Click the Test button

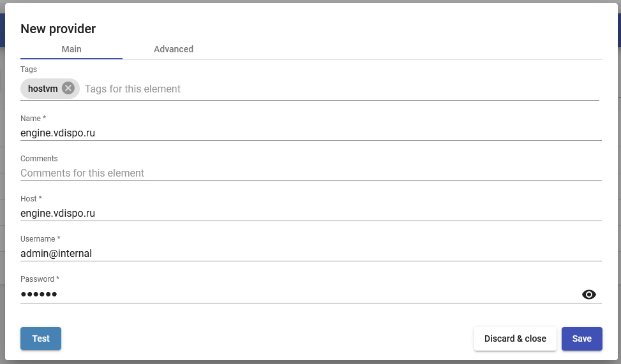pyautogui.click(x=41, y=339)
